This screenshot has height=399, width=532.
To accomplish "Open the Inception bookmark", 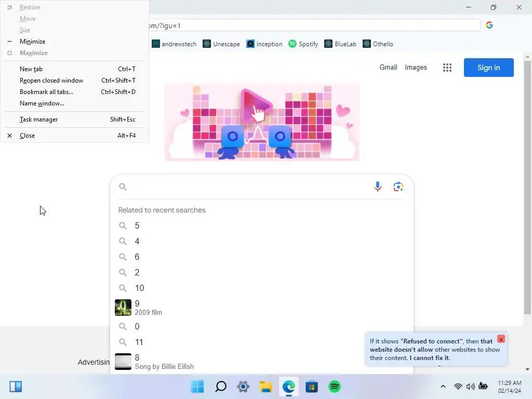I will [x=264, y=44].
